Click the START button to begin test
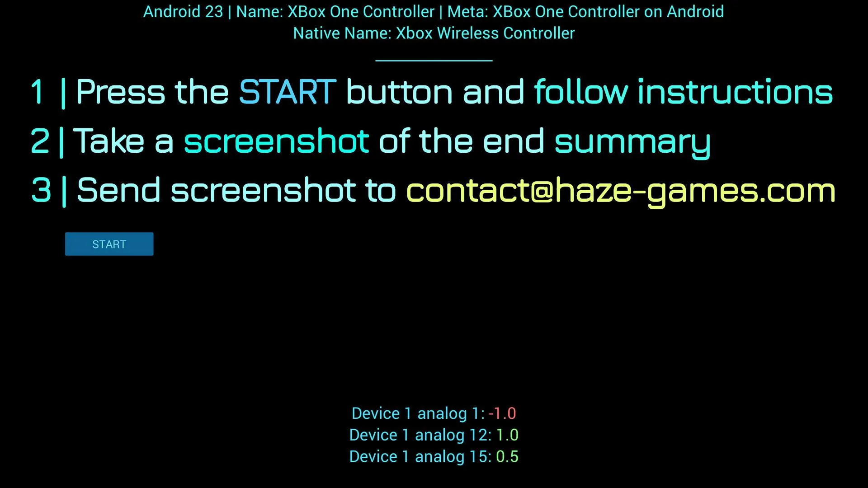Image resolution: width=868 pixels, height=488 pixels. [109, 244]
